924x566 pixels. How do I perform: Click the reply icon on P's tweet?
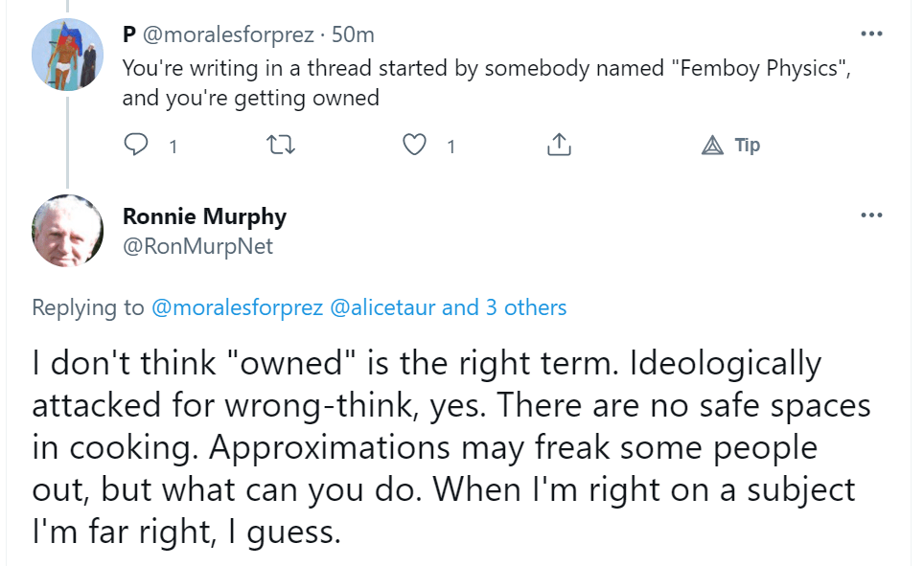point(138,146)
